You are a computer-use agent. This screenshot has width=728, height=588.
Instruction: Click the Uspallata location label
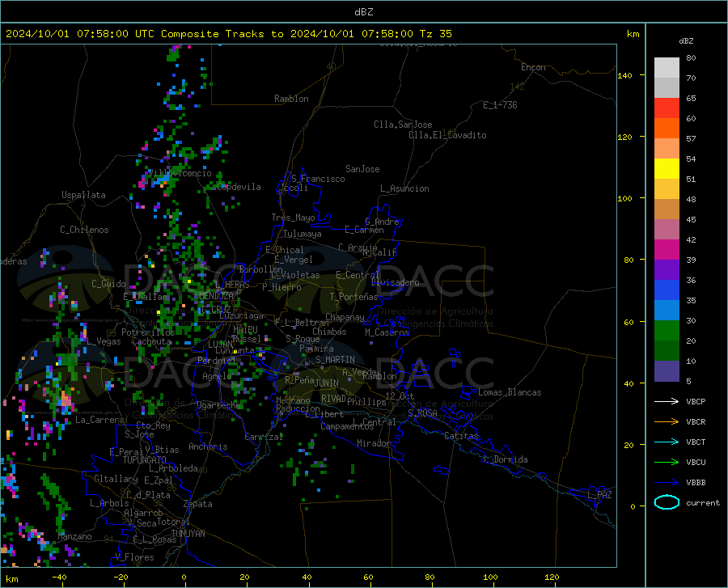[x=83, y=195]
